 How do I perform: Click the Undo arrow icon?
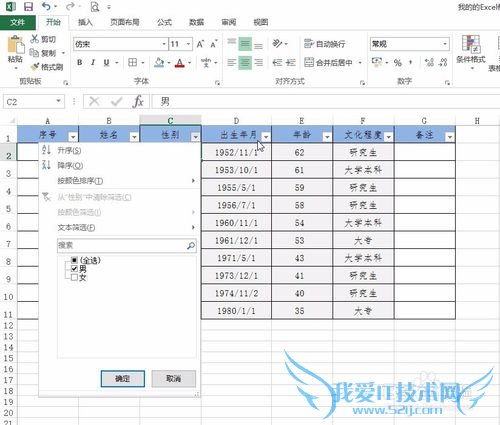(x=47, y=6)
